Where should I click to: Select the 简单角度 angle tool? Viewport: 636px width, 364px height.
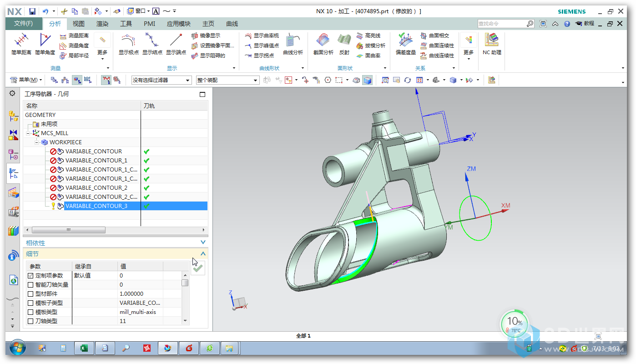(x=45, y=45)
